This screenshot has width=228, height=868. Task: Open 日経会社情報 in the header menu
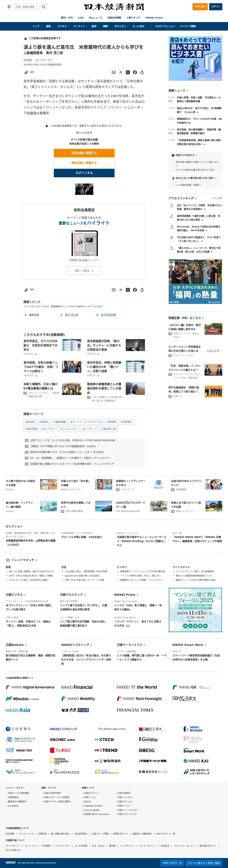114,18
